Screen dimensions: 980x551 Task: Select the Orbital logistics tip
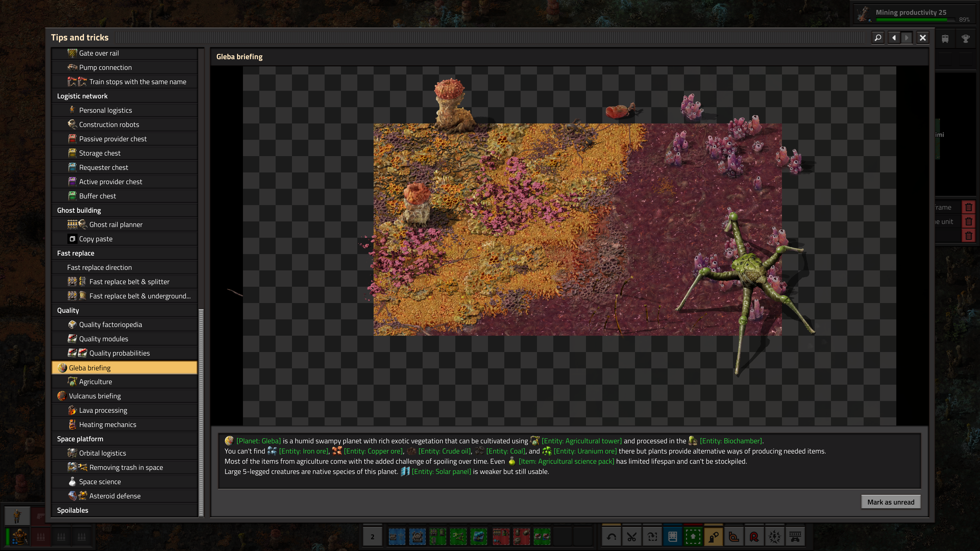[124, 453]
